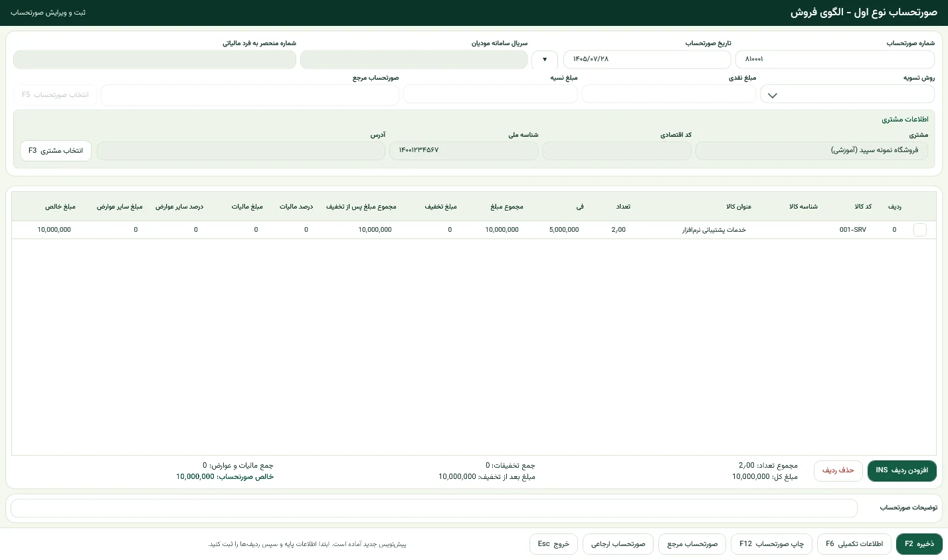Click the مجموع تعداد summary text
948x560 pixels.
[x=768, y=466]
